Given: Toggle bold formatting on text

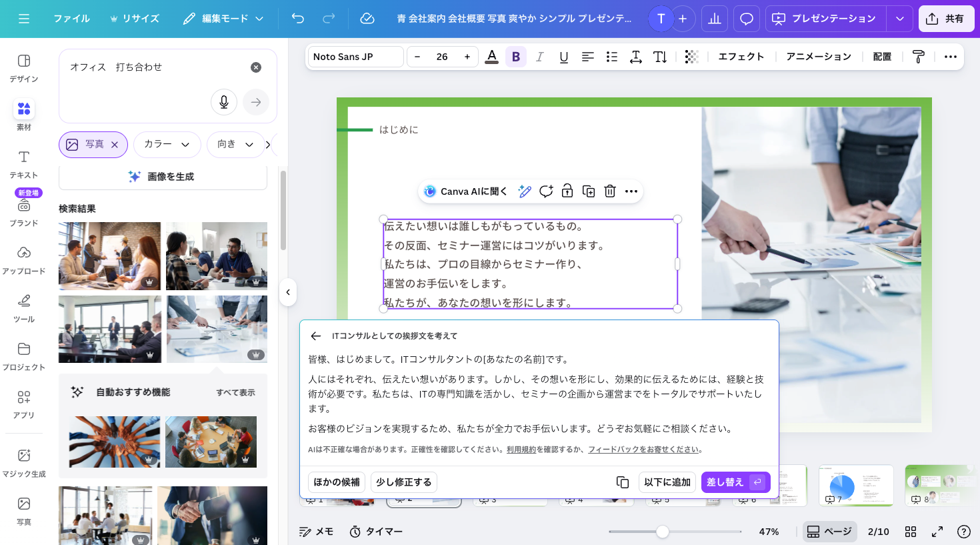Looking at the screenshot, I should [515, 57].
